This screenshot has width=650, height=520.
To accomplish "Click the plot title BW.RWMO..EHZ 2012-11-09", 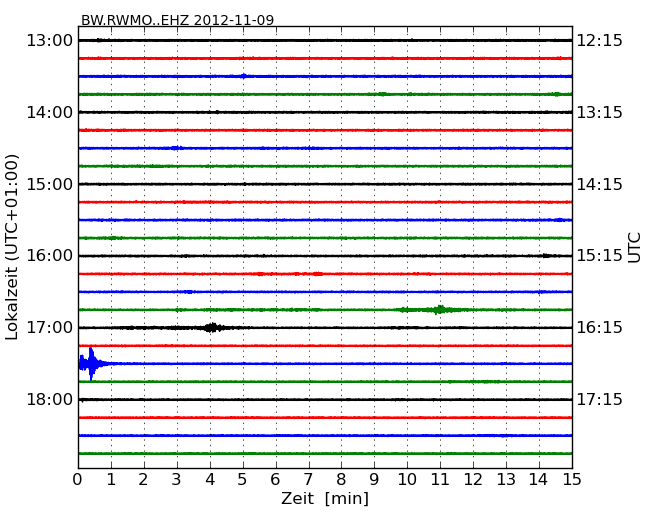I will pos(177,20).
